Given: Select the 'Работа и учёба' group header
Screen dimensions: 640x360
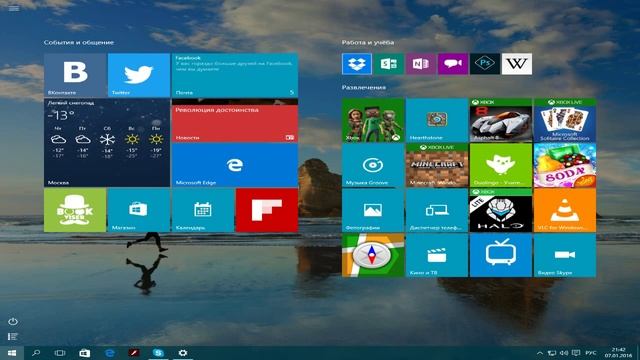Looking at the screenshot, I should (x=368, y=42).
